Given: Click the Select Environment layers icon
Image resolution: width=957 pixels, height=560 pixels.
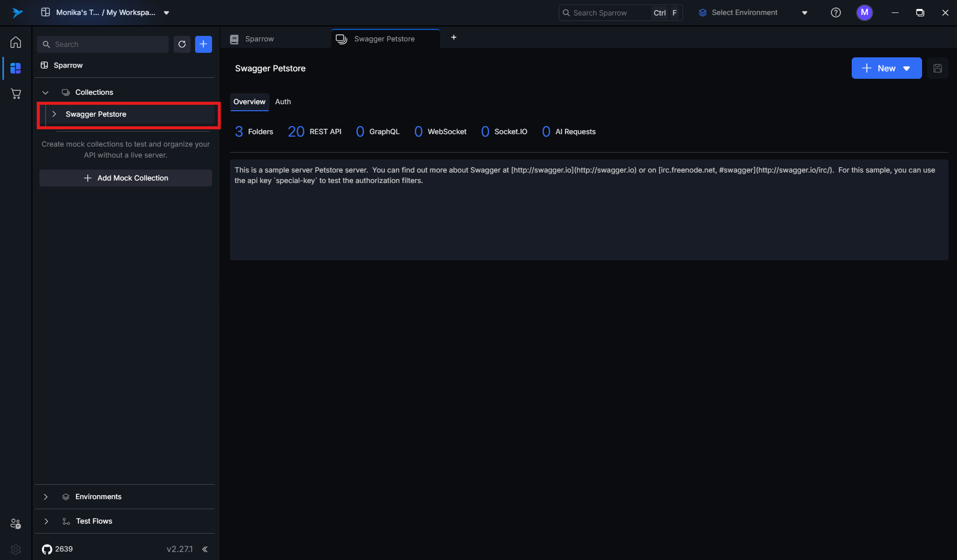Looking at the screenshot, I should (x=703, y=12).
